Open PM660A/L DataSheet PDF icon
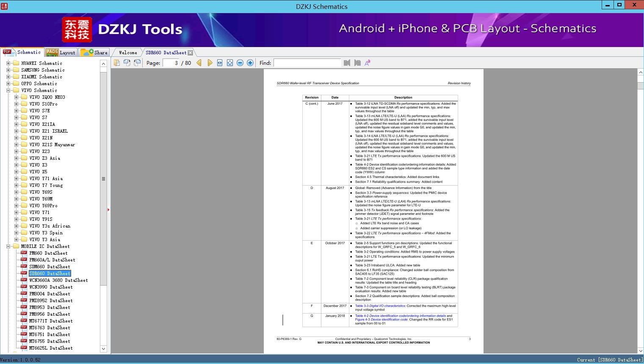Image resolution: width=644 pixels, height=364 pixels. [24, 260]
